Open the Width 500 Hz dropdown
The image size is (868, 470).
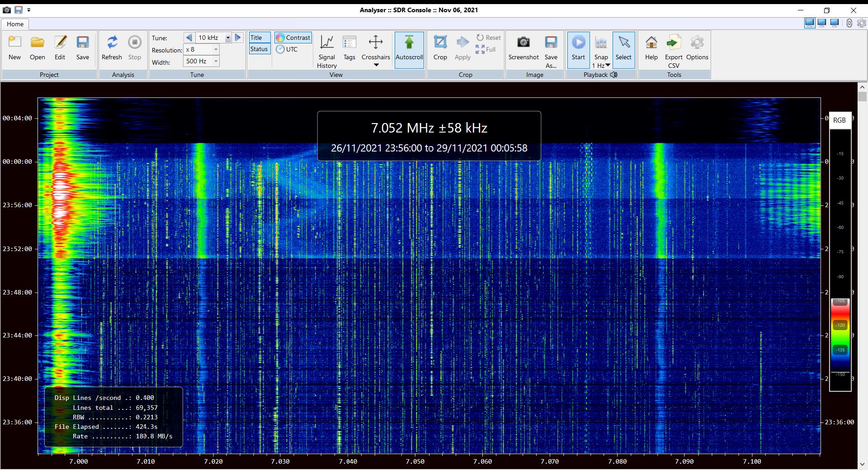coord(216,61)
